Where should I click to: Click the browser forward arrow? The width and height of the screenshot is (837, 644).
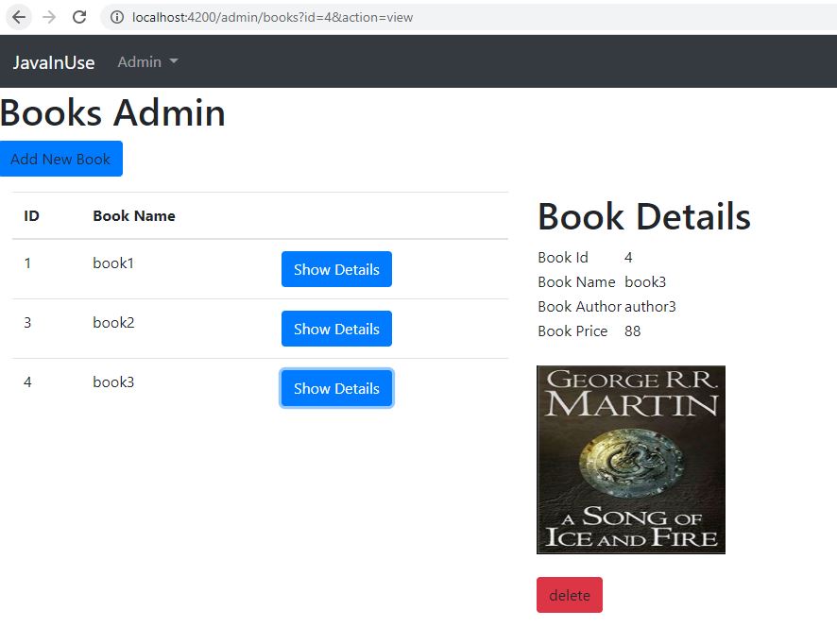[x=49, y=17]
